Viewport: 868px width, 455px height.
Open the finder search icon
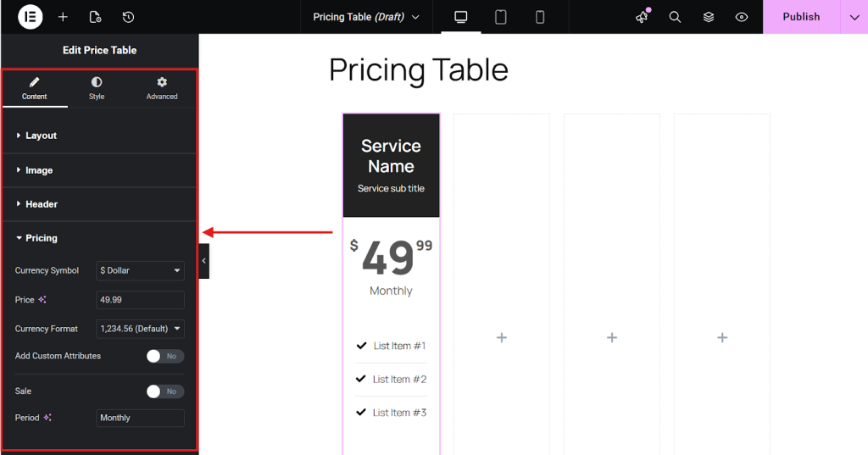[x=675, y=17]
